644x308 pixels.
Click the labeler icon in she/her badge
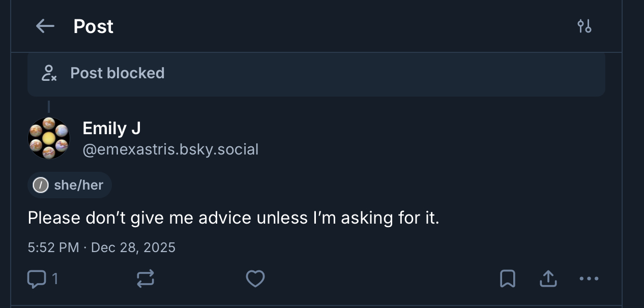pos(40,185)
